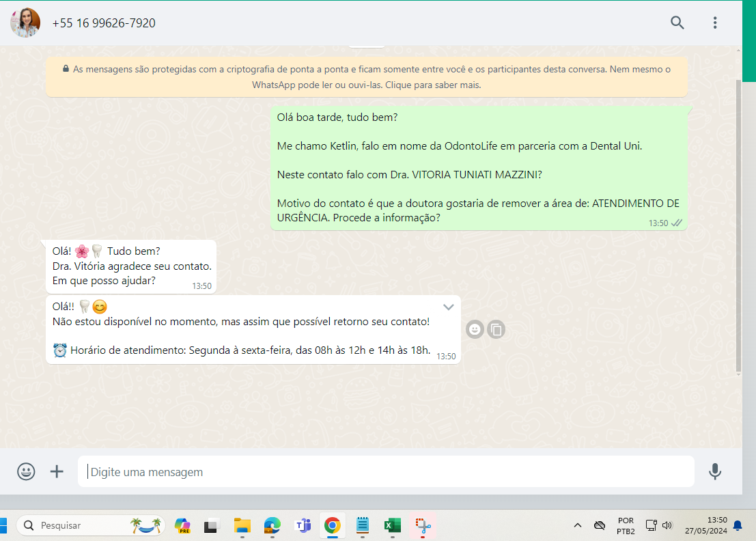Show hidden system tray icons

578,525
